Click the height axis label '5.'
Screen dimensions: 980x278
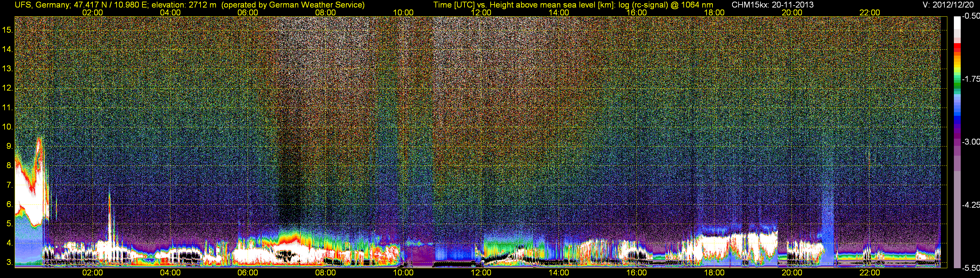9,223
